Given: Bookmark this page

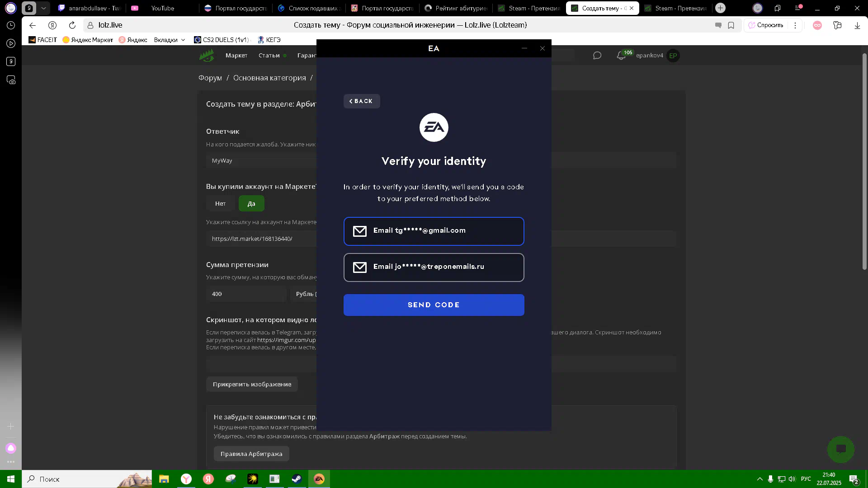Looking at the screenshot, I should pyautogui.click(x=731, y=25).
